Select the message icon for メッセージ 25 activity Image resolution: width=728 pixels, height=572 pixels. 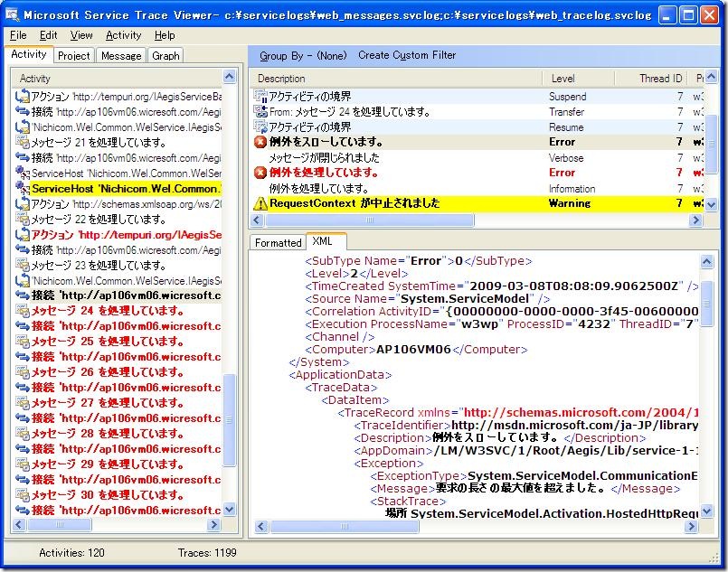tap(23, 341)
